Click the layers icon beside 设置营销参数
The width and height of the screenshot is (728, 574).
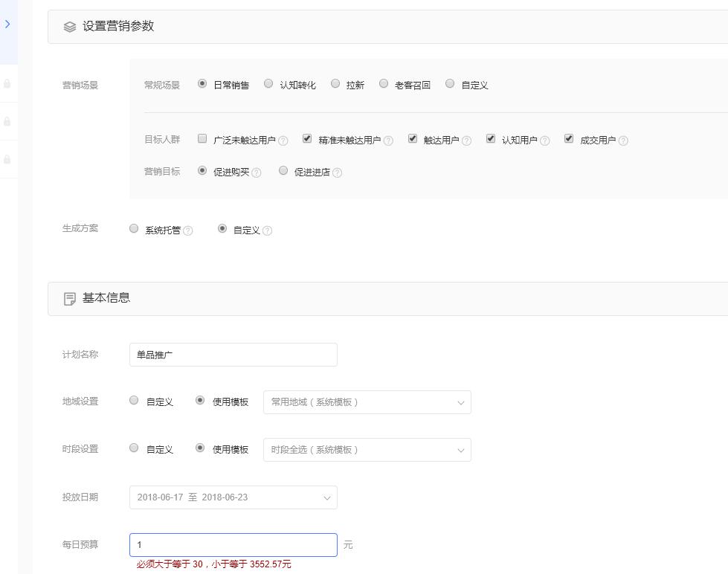70,26
